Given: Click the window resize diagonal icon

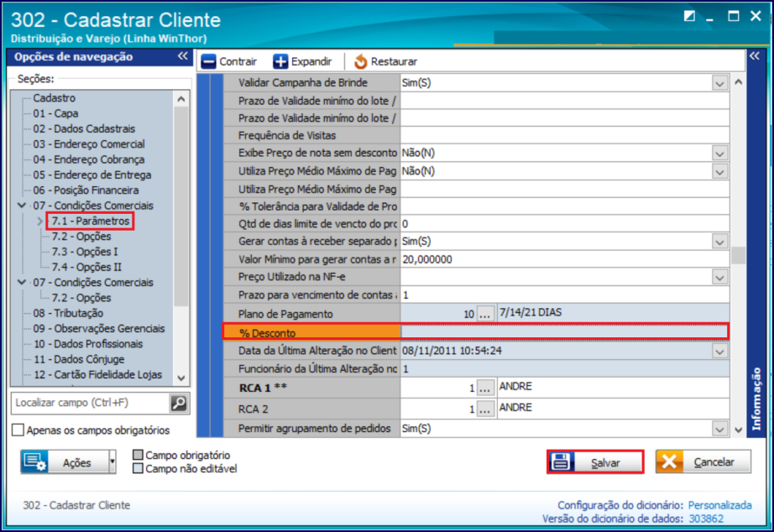Looking at the screenshot, I should coord(689,16).
